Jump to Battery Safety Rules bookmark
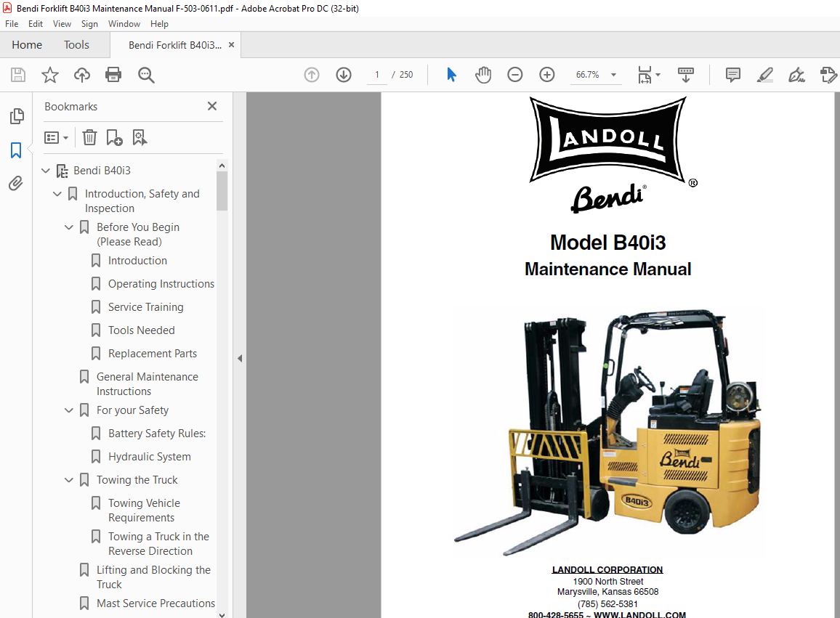This screenshot has height=618, width=840. pos(157,434)
